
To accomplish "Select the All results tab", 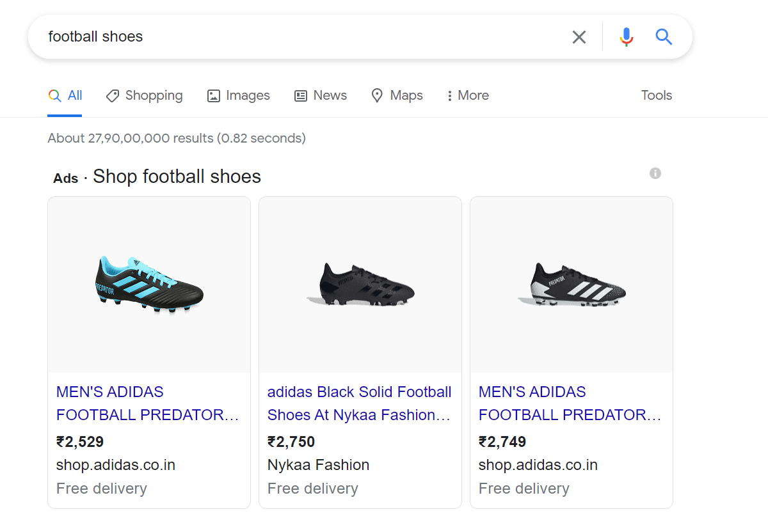I will 65,96.
